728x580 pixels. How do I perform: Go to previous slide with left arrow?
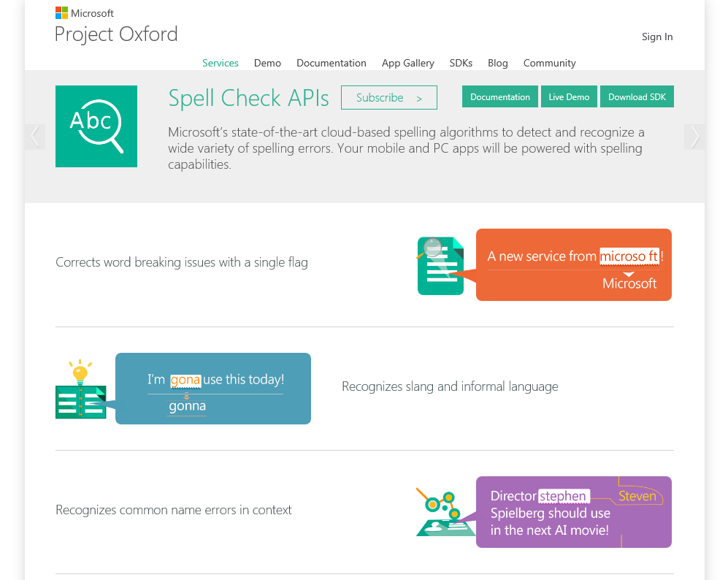click(x=35, y=137)
